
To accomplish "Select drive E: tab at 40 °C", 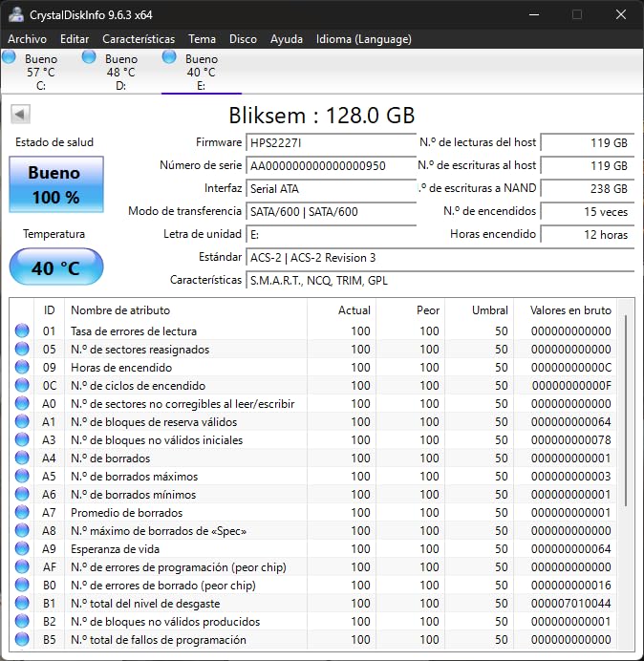I will [x=202, y=72].
